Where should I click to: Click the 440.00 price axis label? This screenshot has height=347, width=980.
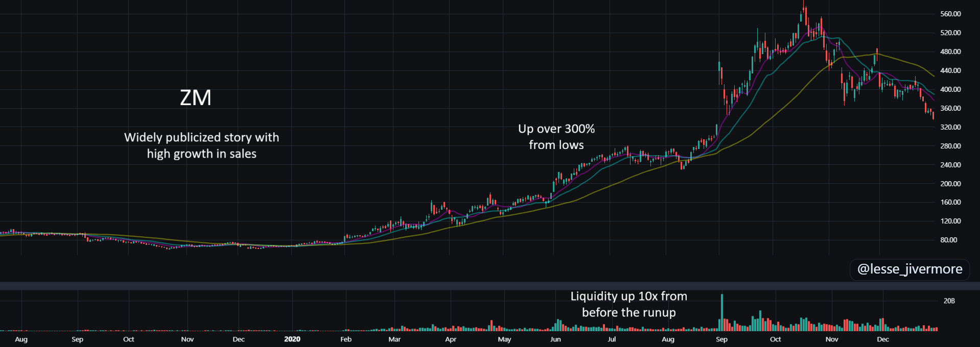click(950, 70)
